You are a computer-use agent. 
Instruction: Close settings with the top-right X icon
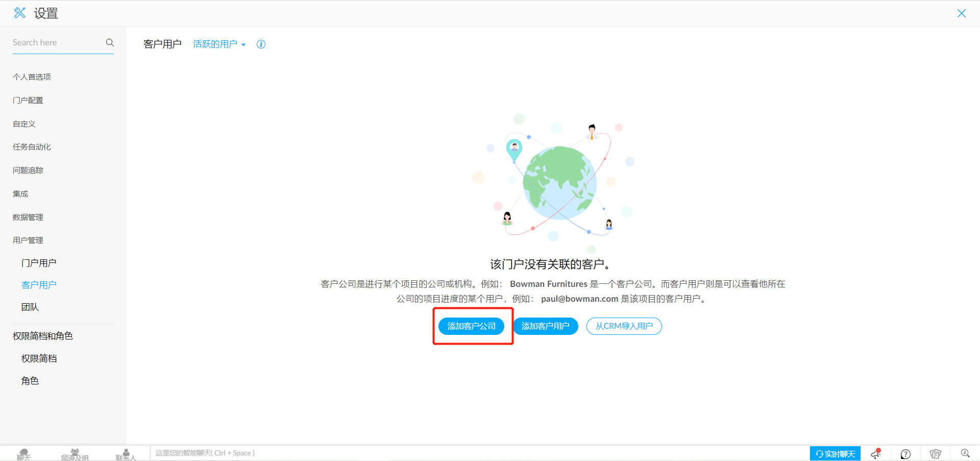pyautogui.click(x=961, y=13)
